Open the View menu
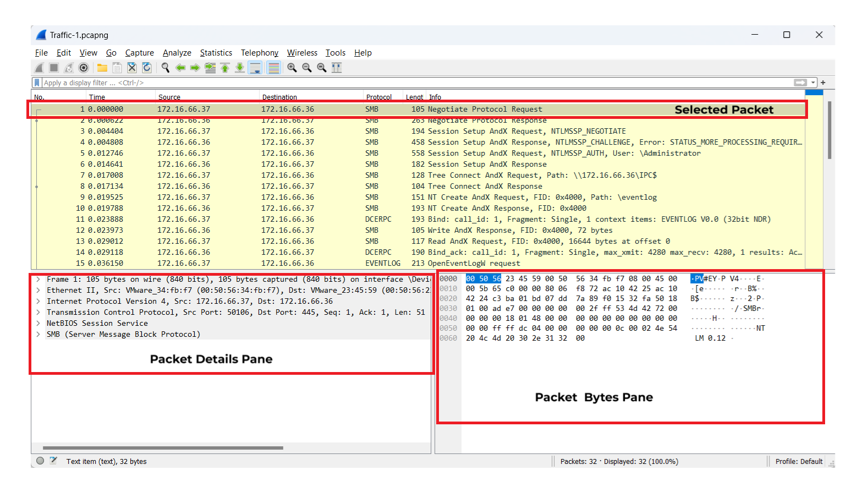The image size is (868, 492). click(89, 53)
